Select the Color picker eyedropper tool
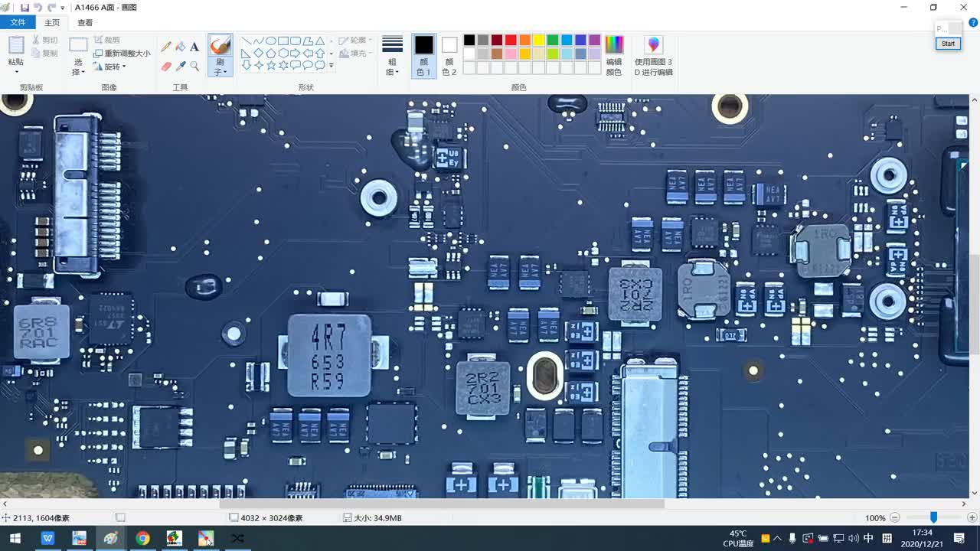The width and height of the screenshot is (980, 551). click(180, 67)
